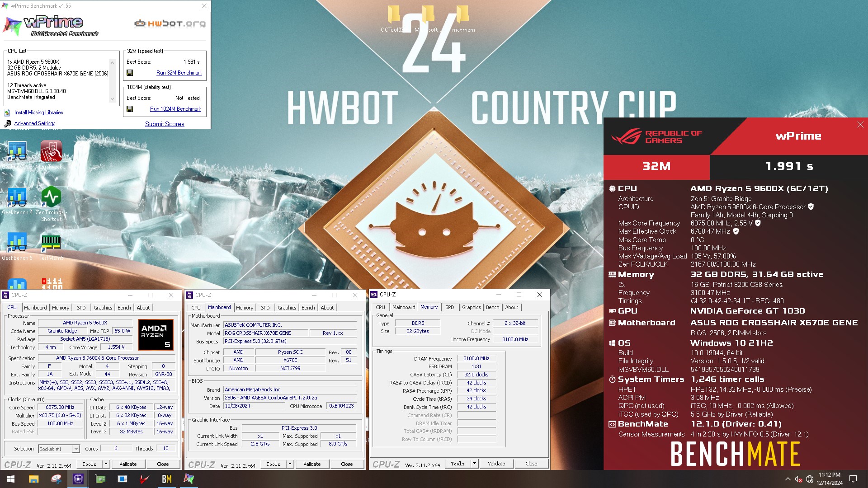Open the network tray icon
868x488 pixels.
coord(810,479)
